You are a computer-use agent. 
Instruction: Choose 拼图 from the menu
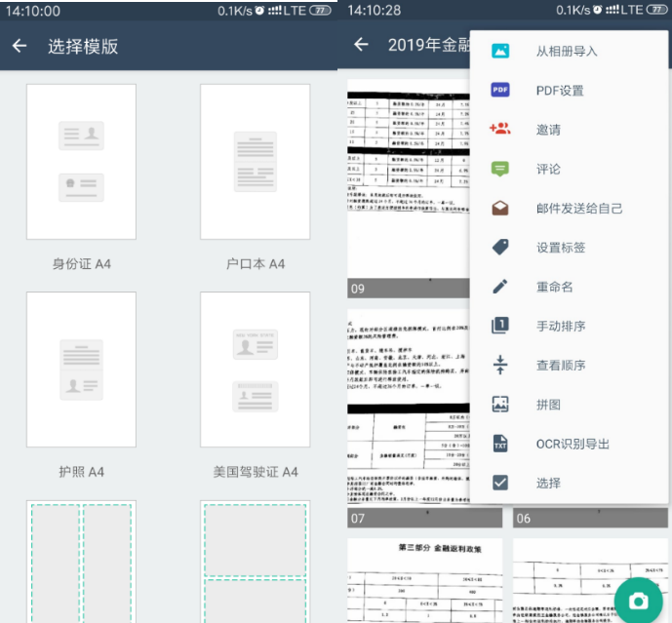tap(569, 405)
